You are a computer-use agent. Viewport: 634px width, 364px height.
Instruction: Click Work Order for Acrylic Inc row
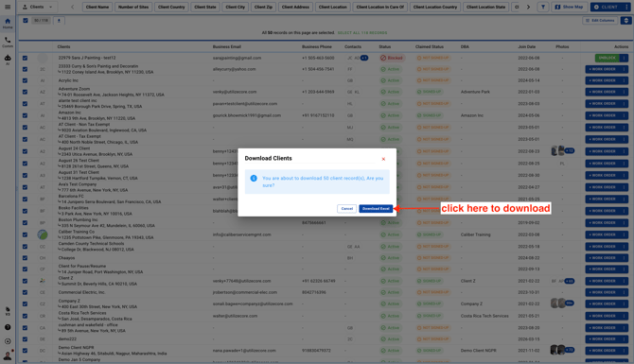tap(603, 80)
